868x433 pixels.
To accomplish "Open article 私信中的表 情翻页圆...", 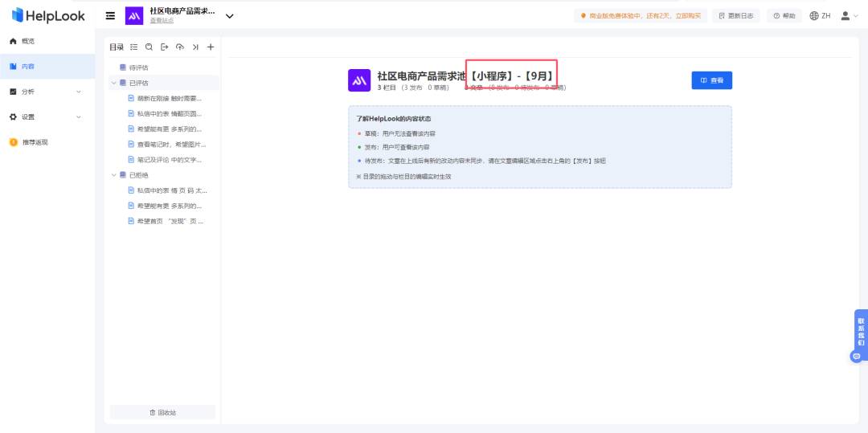I will click(x=170, y=114).
